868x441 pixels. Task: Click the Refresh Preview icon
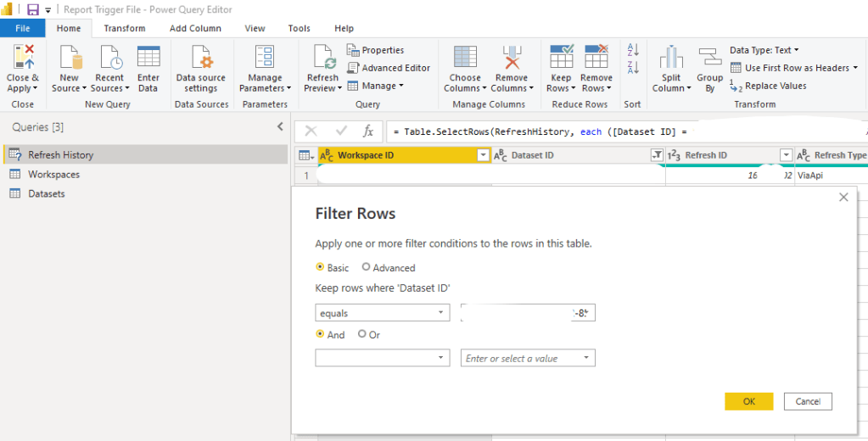(322, 57)
